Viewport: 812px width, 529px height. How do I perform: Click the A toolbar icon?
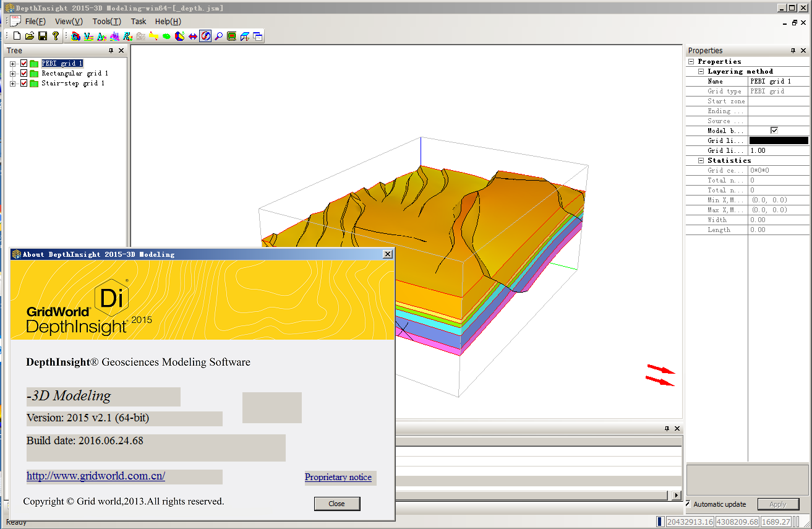[101, 37]
